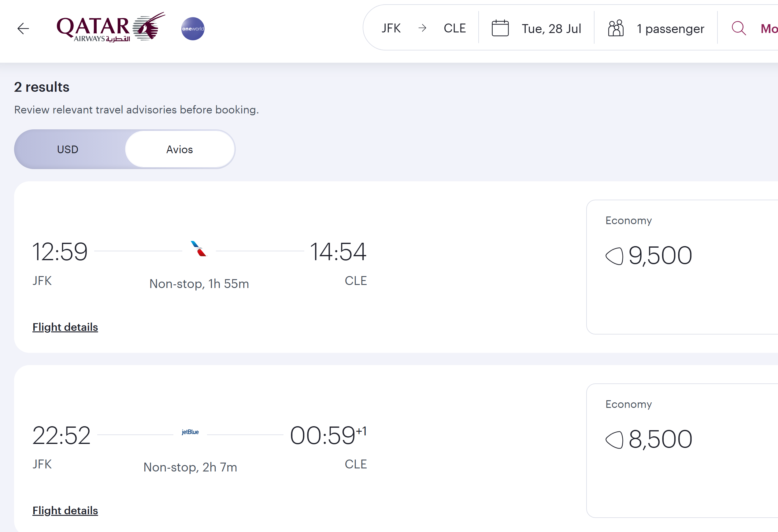778x532 pixels.
Task: Click the passengers people icon
Action: coord(616,28)
